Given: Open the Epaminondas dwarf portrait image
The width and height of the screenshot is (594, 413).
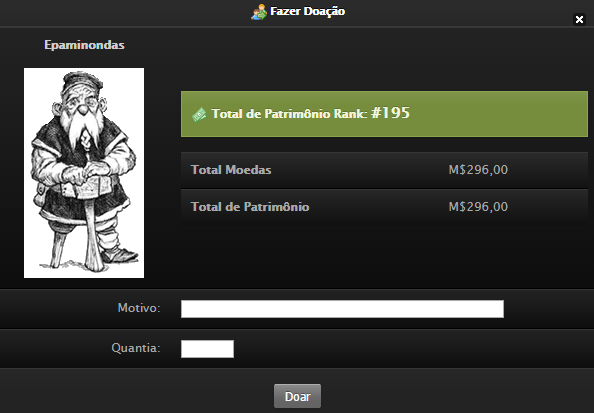Looking at the screenshot, I should click(84, 173).
